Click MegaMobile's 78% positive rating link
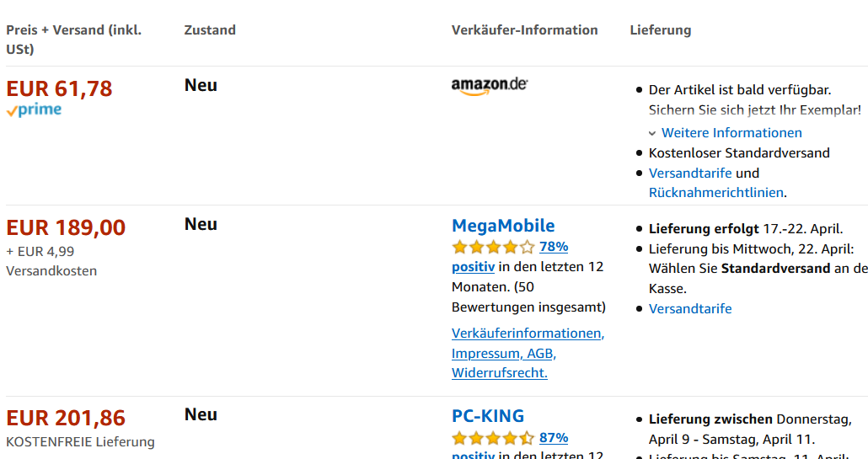The height and width of the screenshot is (459, 868). coord(554,247)
